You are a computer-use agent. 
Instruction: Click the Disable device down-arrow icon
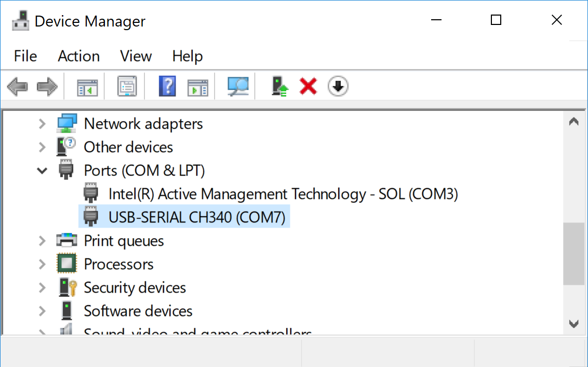[338, 86]
